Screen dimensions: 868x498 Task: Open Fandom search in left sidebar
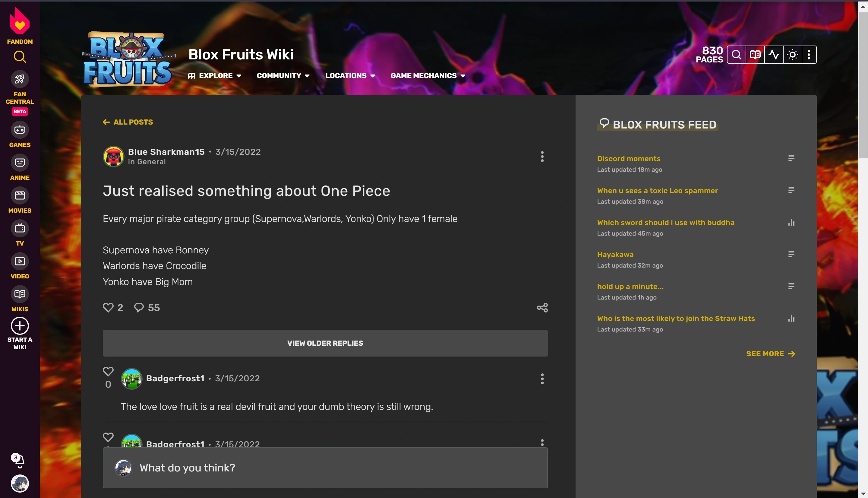(20, 57)
